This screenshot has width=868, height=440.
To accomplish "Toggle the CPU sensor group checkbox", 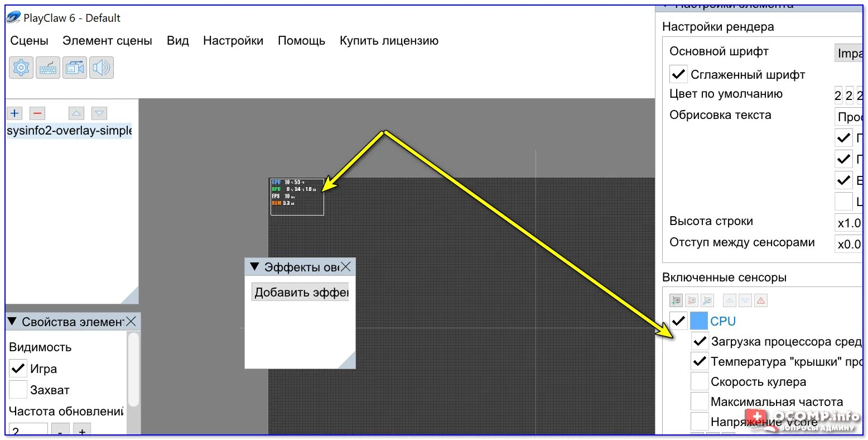I will point(679,321).
